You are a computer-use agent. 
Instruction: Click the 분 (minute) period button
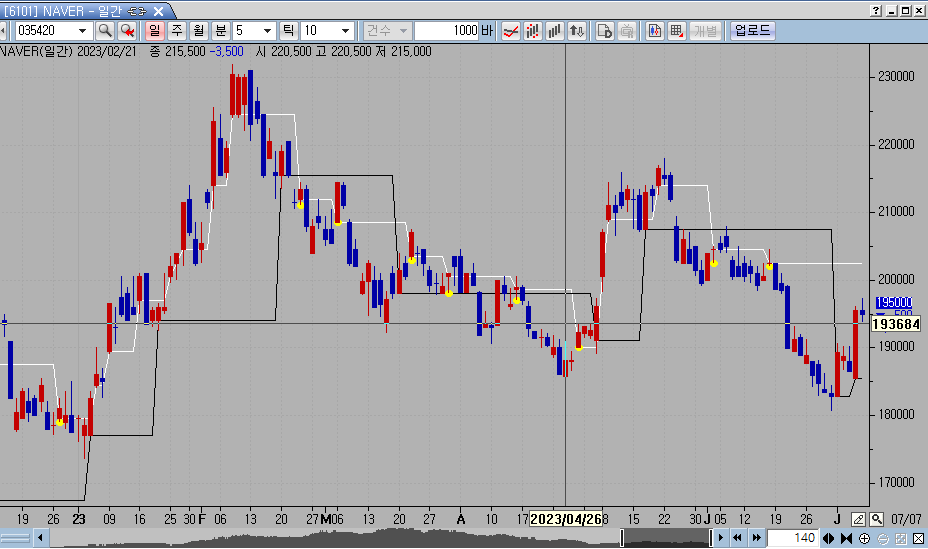pos(219,31)
